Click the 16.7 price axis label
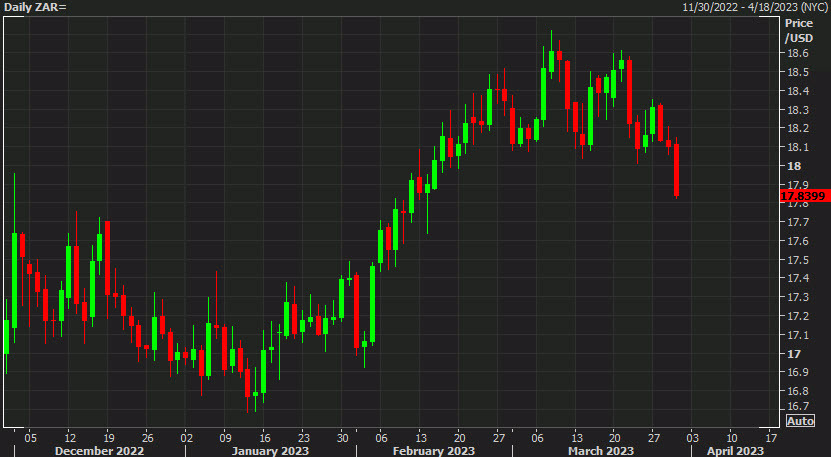831x457 pixels. (x=798, y=406)
